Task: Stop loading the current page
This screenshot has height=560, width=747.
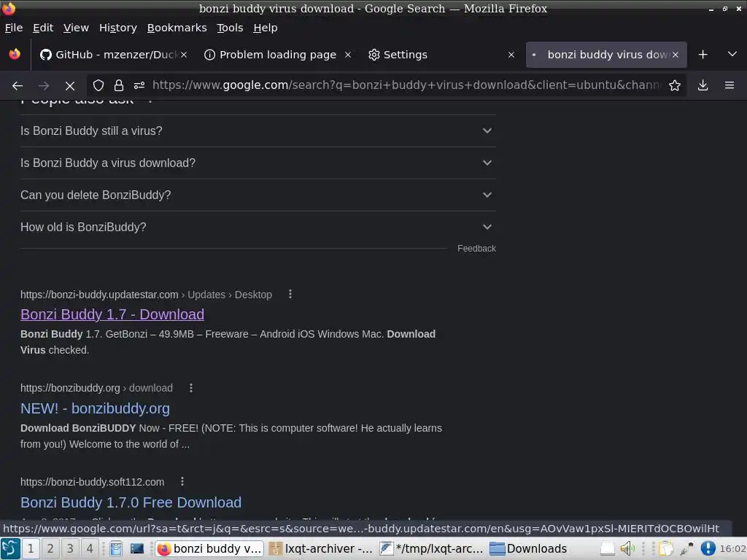Action: click(70, 86)
